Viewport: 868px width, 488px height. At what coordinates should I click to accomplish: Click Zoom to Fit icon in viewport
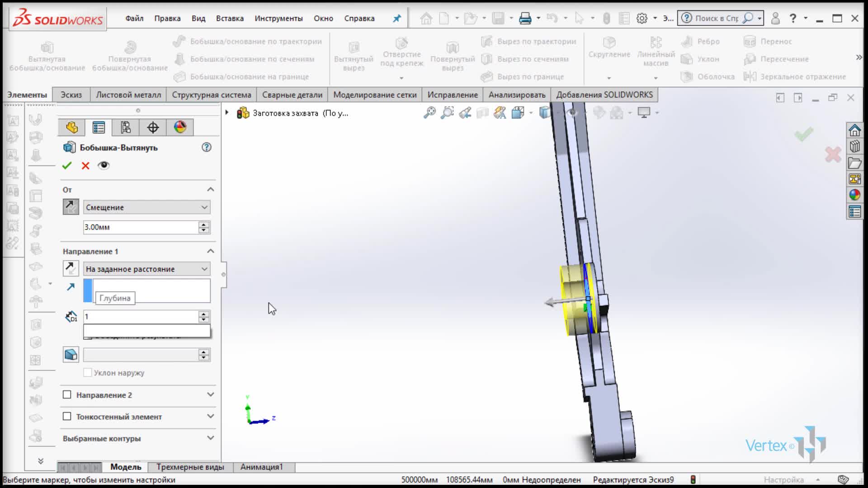429,113
